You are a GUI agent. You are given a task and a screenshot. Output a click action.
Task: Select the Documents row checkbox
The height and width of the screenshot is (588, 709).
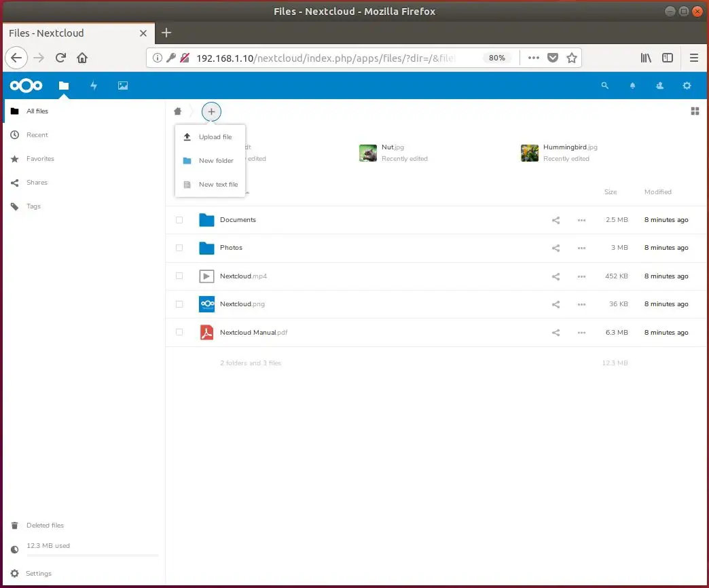pos(179,220)
